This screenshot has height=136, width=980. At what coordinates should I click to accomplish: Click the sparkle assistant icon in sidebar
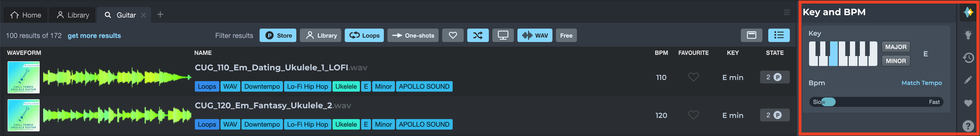pyautogui.click(x=968, y=12)
